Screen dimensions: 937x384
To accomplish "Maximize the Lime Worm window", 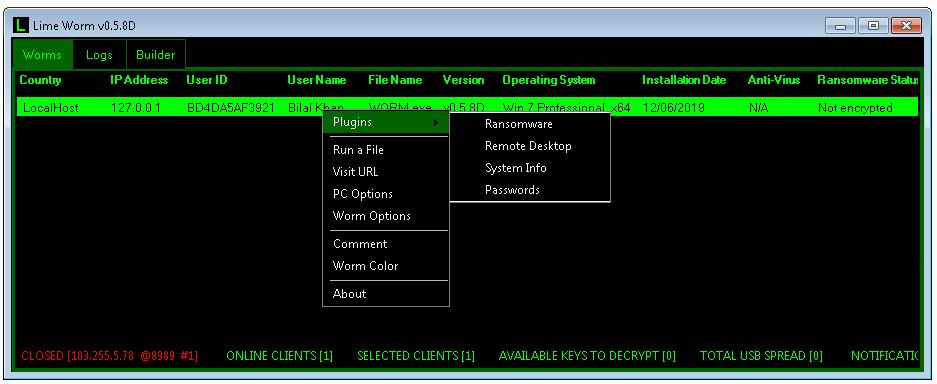I will [x=873, y=26].
